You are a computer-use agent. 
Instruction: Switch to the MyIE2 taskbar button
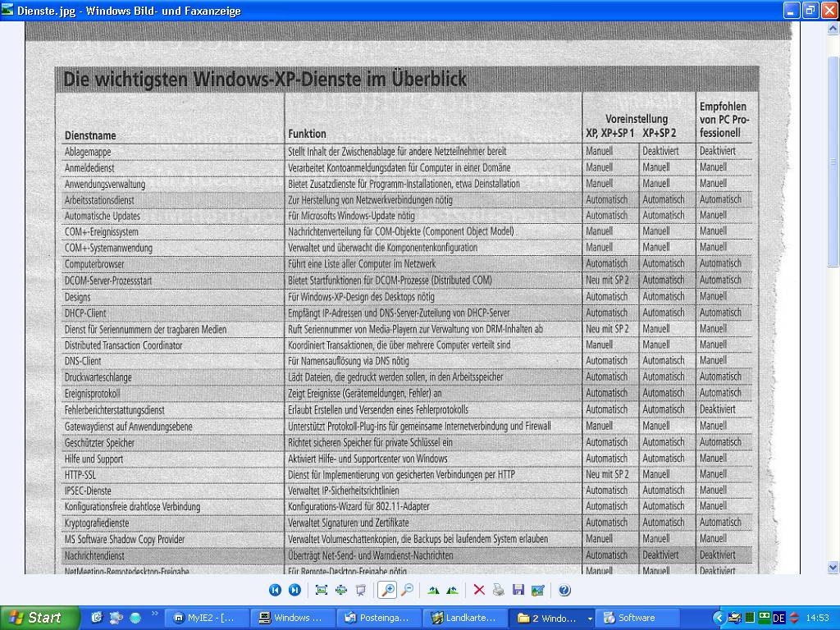click(207, 618)
